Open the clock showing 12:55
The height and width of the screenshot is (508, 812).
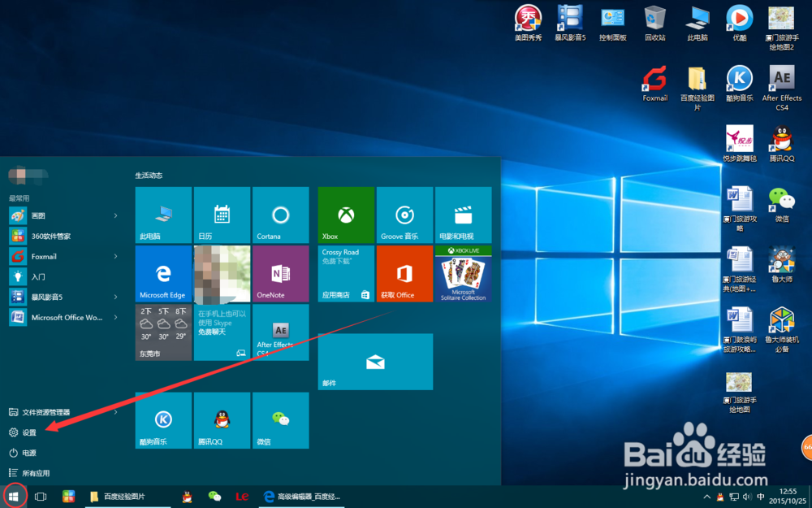[788, 497]
